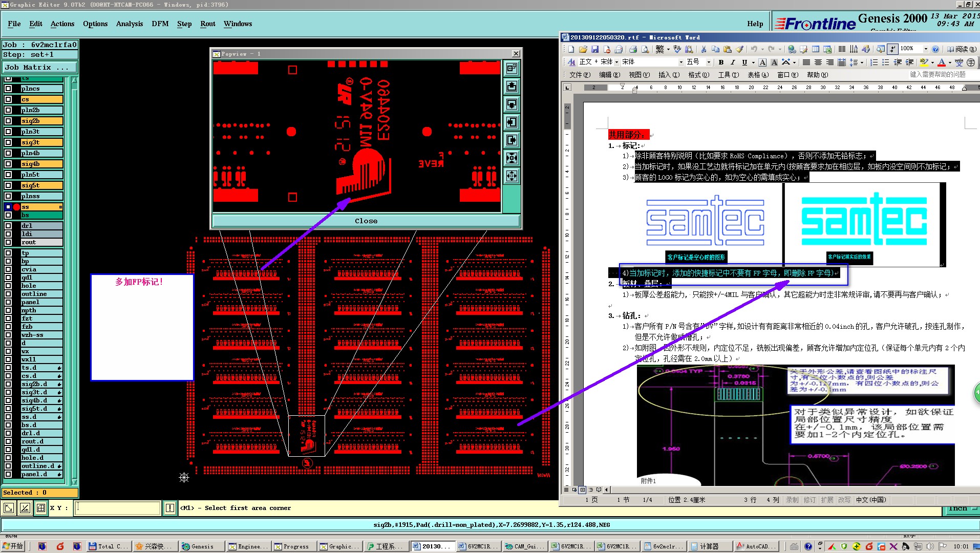Toggle show/hide paragraph marks in Word
Screen dimensions: 980x553
(892, 49)
